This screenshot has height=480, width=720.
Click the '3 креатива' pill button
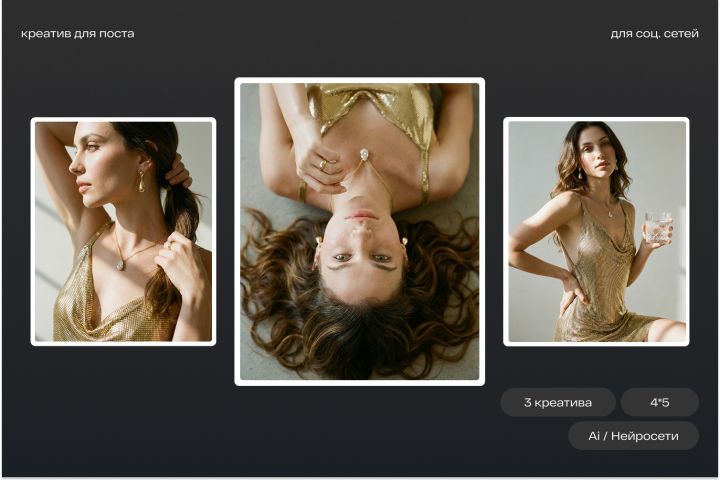pyautogui.click(x=558, y=402)
